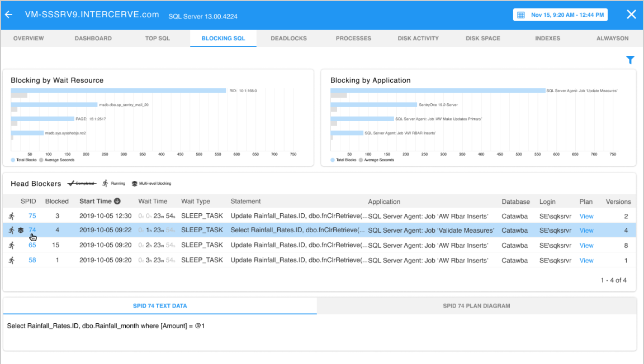
Task: Show the SPID 74 Plan Diagram tab
Action: [476, 306]
